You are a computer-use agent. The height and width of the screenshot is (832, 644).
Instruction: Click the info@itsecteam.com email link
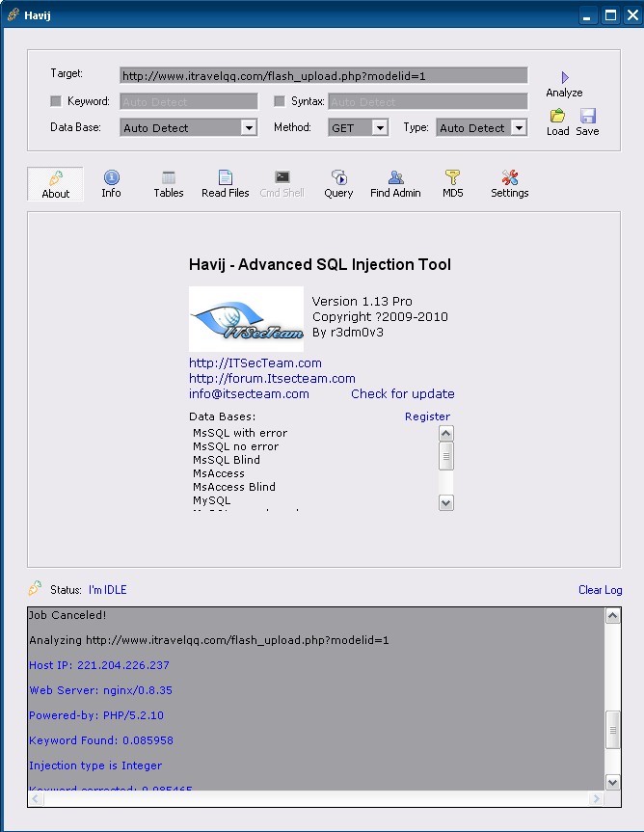pyautogui.click(x=249, y=393)
